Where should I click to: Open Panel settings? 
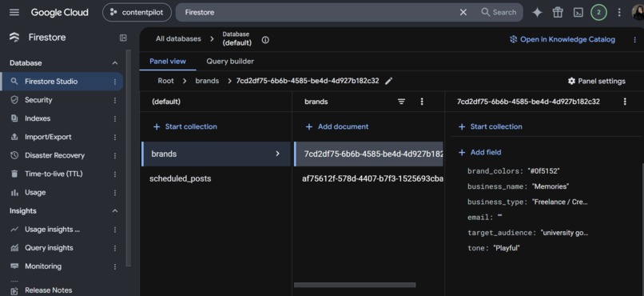click(x=596, y=82)
